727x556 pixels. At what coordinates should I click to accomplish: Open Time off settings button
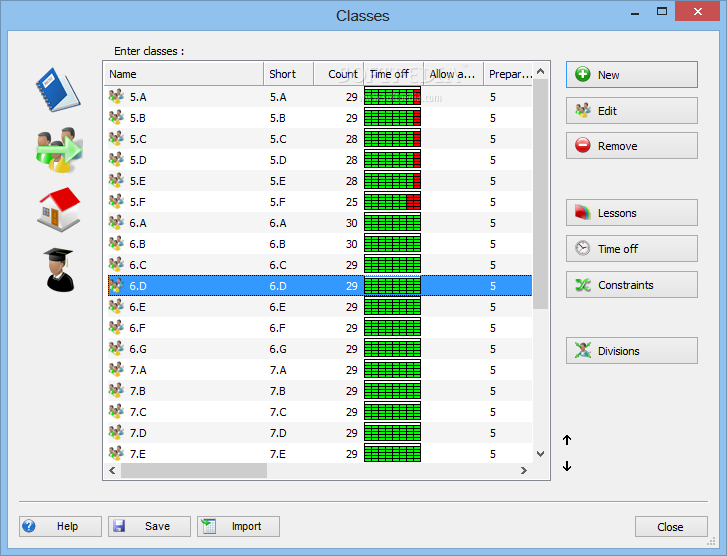coord(631,249)
